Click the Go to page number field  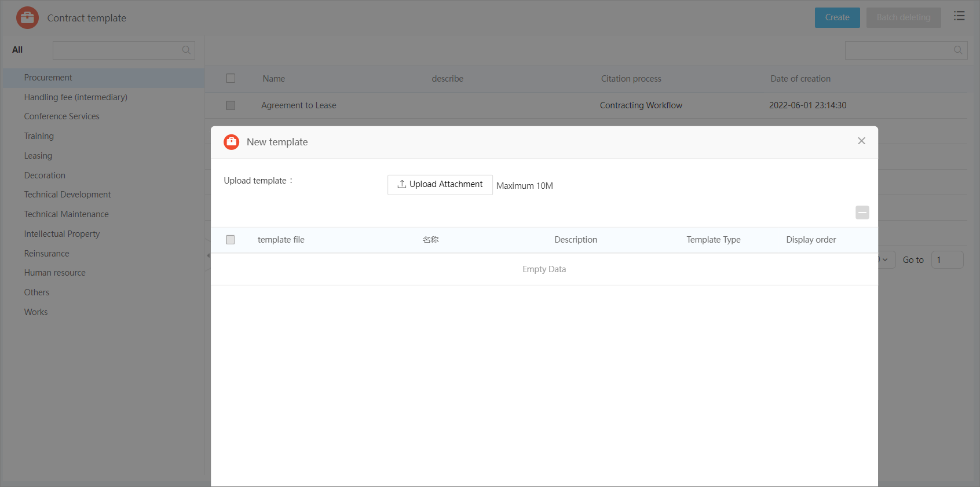pos(947,260)
